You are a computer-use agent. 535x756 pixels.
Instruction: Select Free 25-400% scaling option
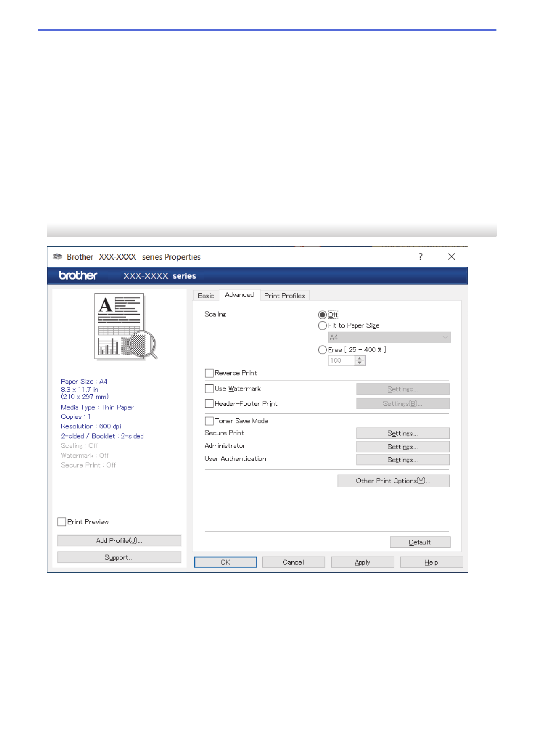(x=322, y=350)
